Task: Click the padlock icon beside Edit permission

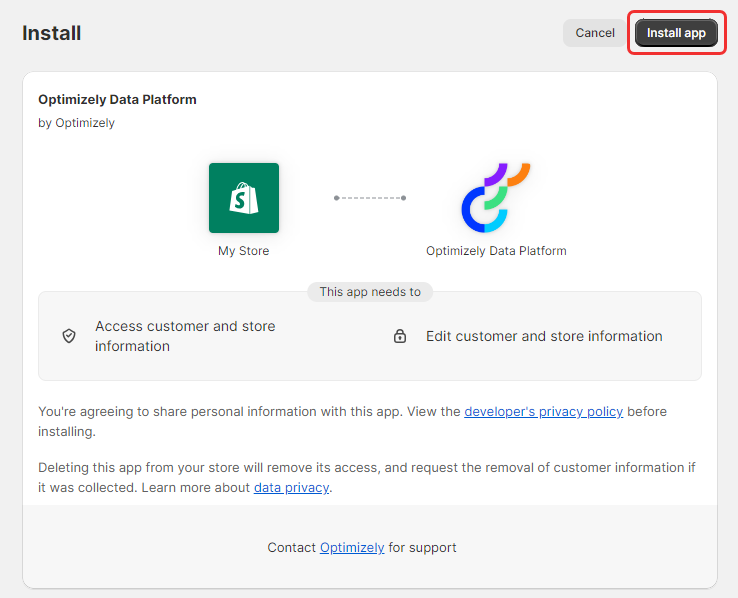Action: [400, 336]
